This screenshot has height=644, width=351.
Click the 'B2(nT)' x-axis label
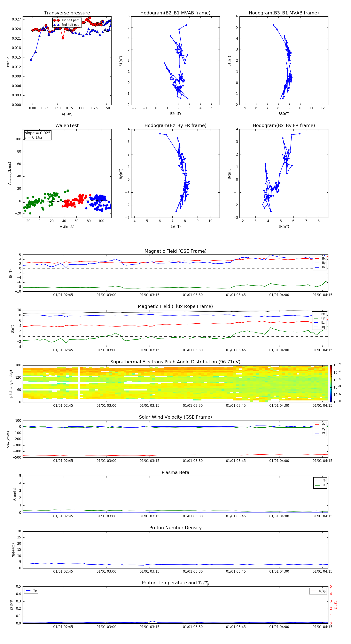click(x=175, y=114)
